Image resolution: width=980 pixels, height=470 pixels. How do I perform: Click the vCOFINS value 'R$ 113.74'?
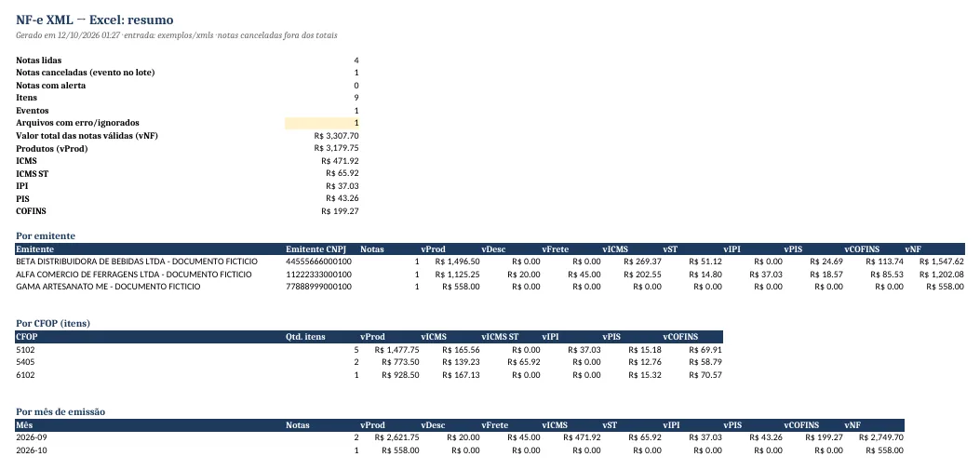tap(885, 262)
